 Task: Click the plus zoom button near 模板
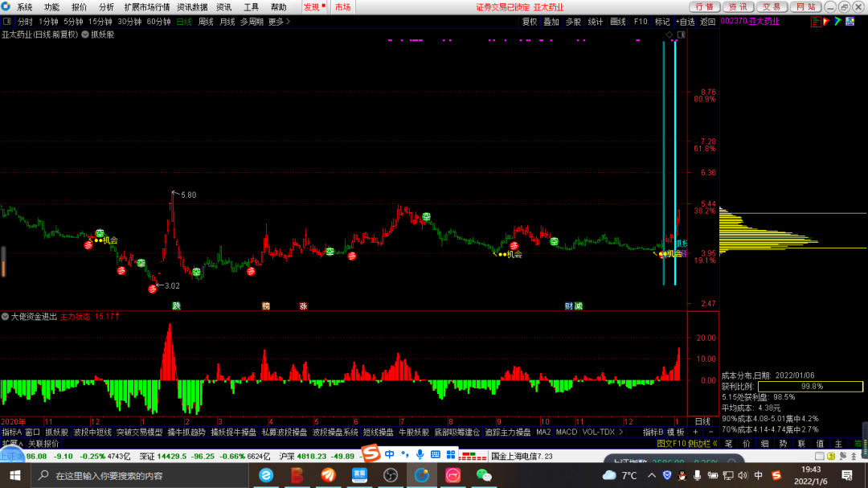695,432
